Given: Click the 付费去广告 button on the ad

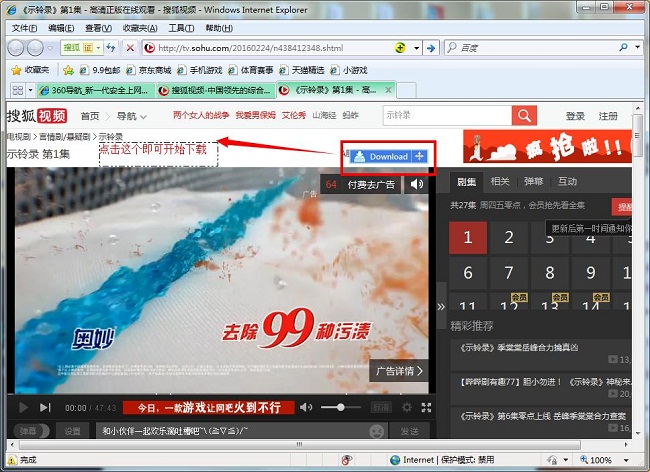Looking at the screenshot, I should pyautogui.click(x=371, y=184).
